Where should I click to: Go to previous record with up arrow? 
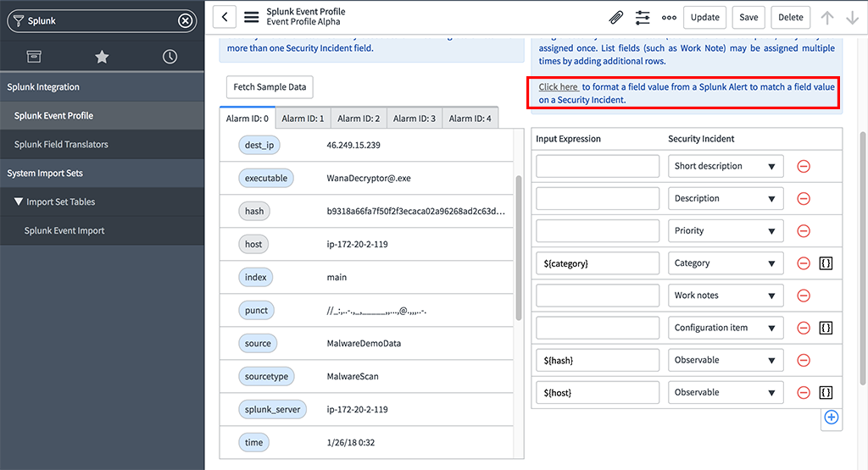827,18
